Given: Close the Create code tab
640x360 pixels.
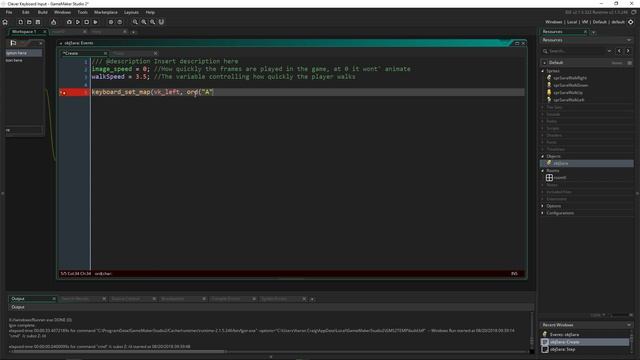Looking at the screenshot, I should click(105, 53).
